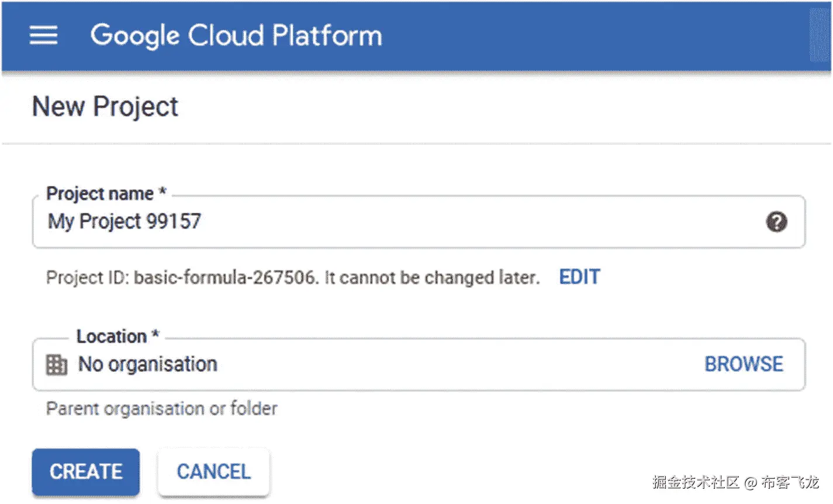
Task: Click 'It cannot be changed later' note
Action: pyautogui.click(x=431, y=277)
